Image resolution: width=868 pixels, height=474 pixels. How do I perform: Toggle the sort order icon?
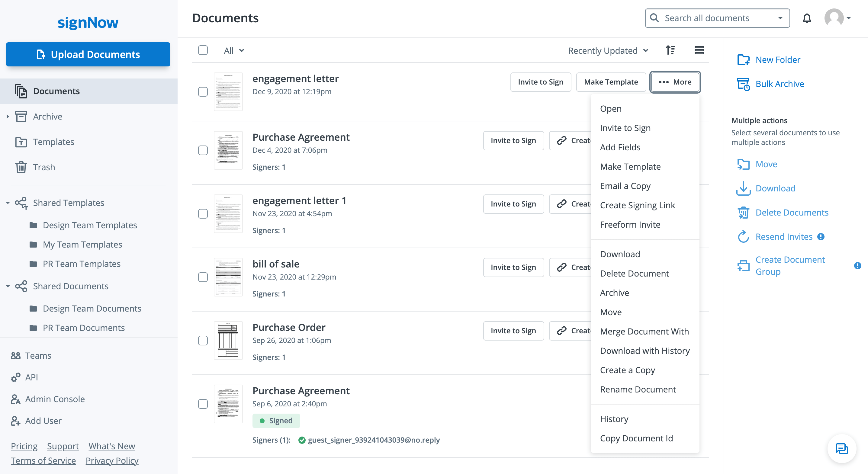(x=670, y=50)
